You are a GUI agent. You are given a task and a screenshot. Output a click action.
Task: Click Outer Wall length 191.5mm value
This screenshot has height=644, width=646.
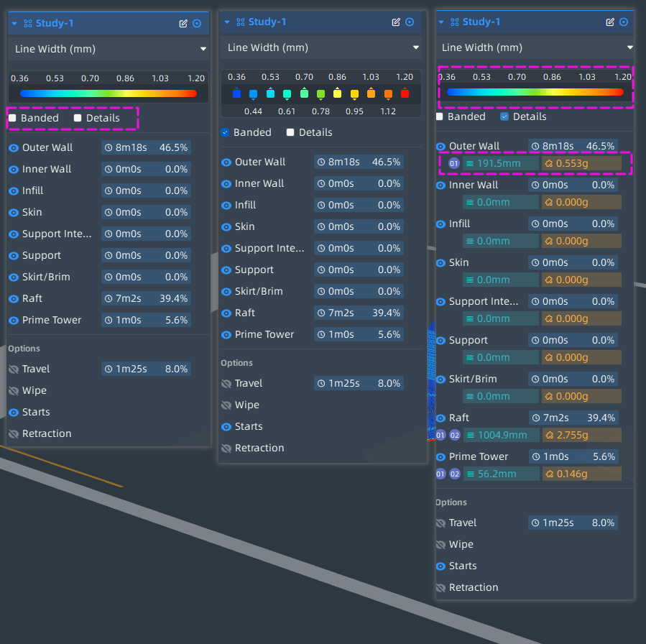pos(501,164)
